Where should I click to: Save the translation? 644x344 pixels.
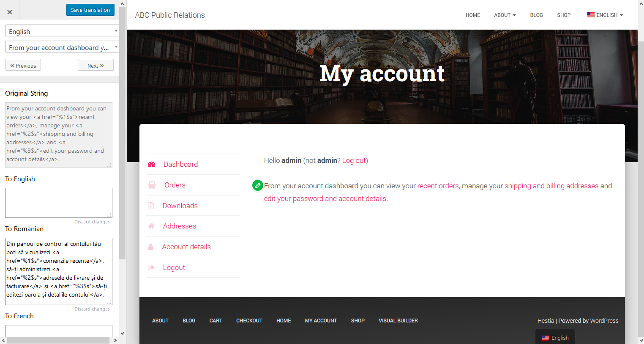click(90, 10)
